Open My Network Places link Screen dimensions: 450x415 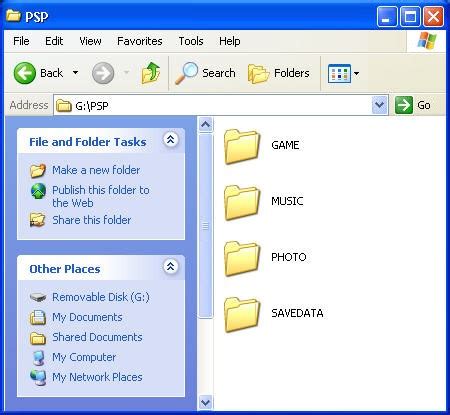click(x=97, y=377)
